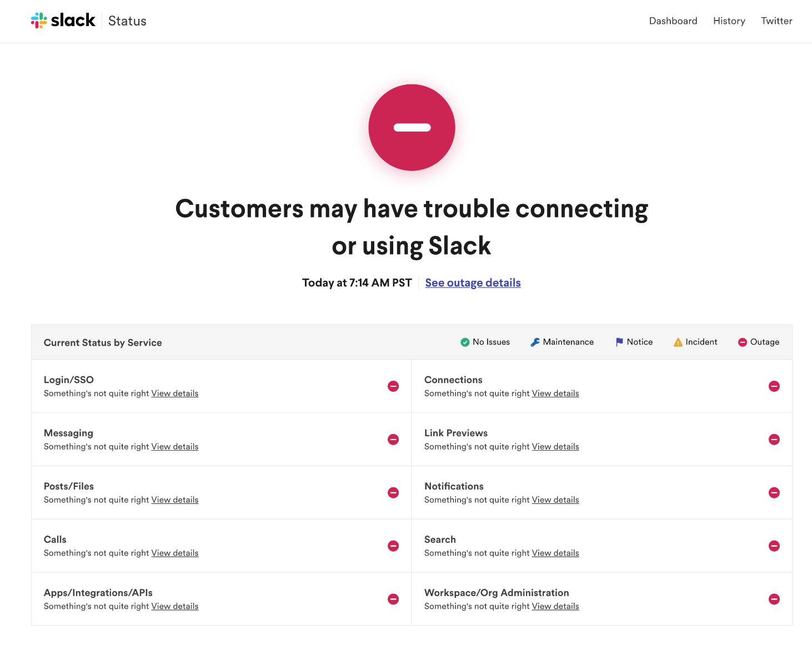Click the Link Previews service name
This screenshot has width=812, height=666.
[456, 433]
